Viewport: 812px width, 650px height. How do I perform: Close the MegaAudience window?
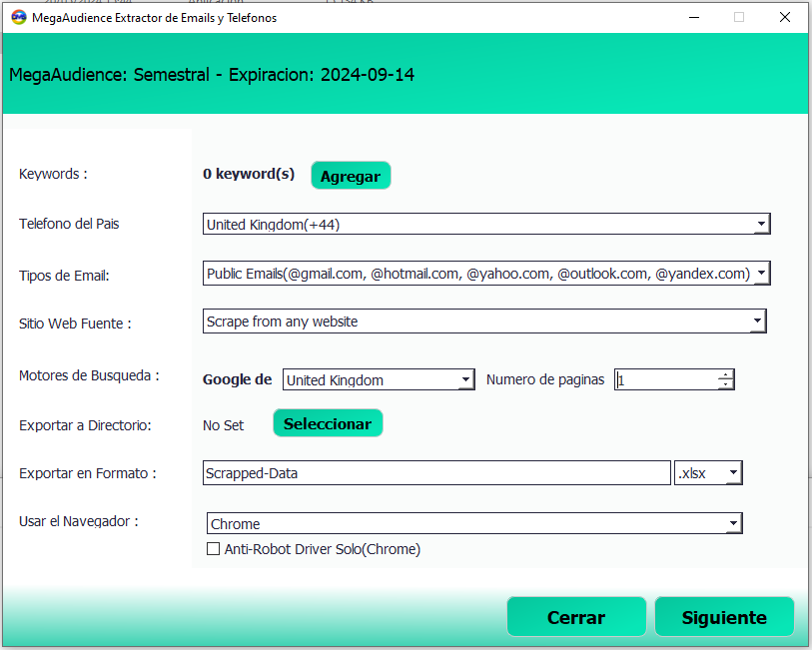(785, 17)
